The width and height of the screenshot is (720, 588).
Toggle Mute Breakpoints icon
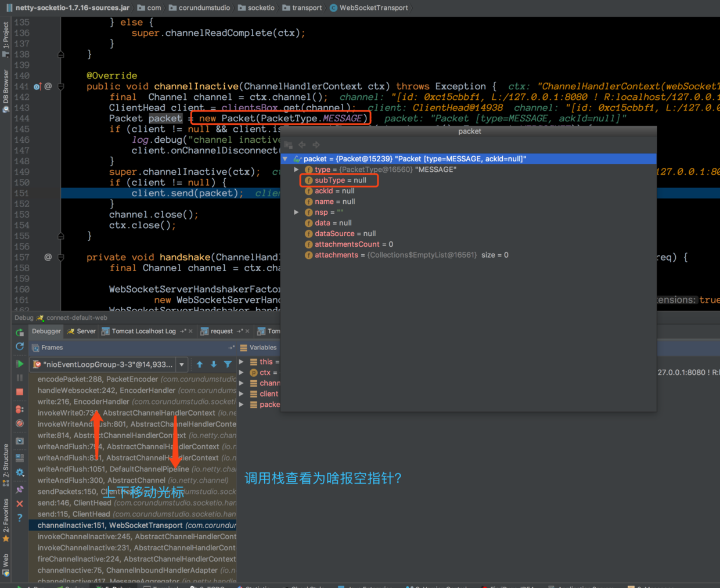(x=20, y=423)
